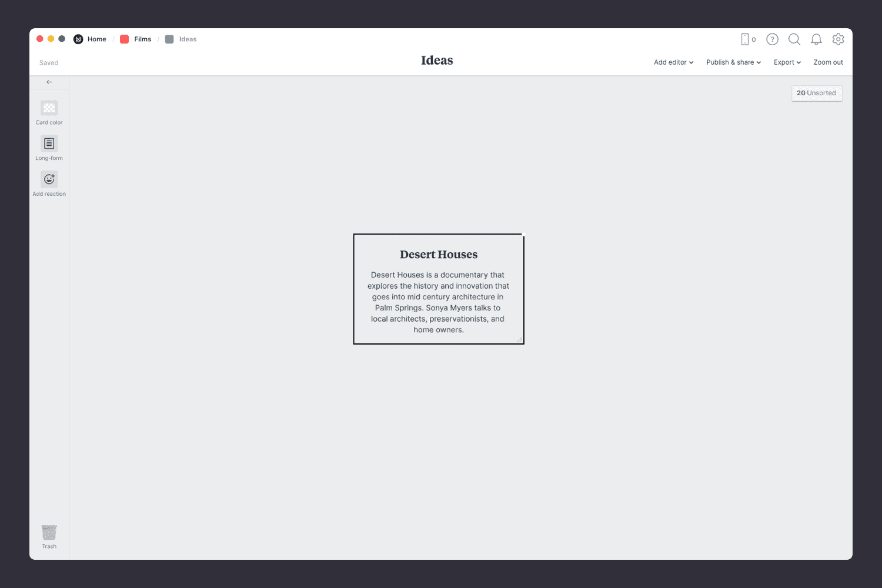The image size is (882, 588).
Task: Open the 20 Unsorted tray
Action: pyautogui.click(x=817, y=93)
